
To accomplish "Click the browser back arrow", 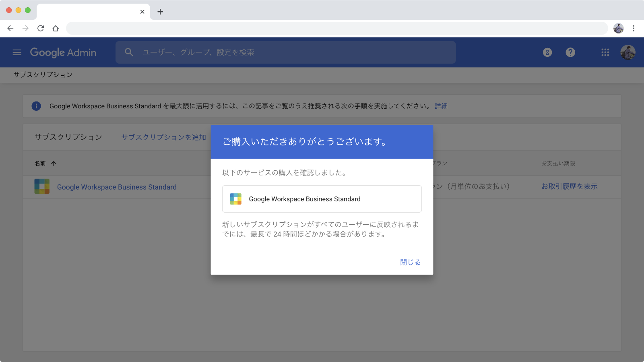I will [10, 28].
